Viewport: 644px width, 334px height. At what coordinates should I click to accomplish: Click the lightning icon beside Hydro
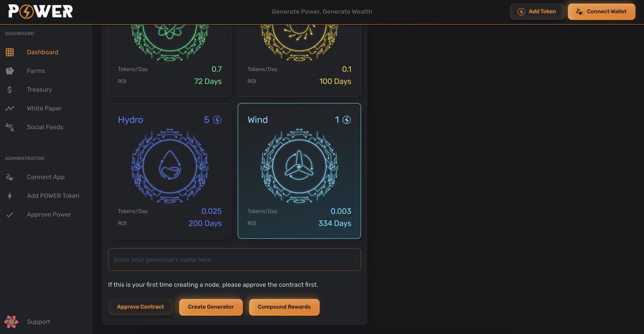[217, 119]
